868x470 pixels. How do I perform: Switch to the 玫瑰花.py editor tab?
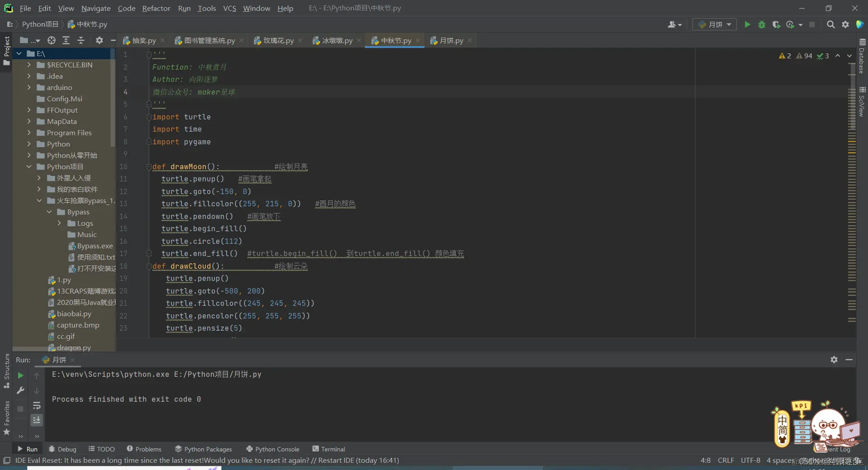pyautogui.click(x=278, y=41)
